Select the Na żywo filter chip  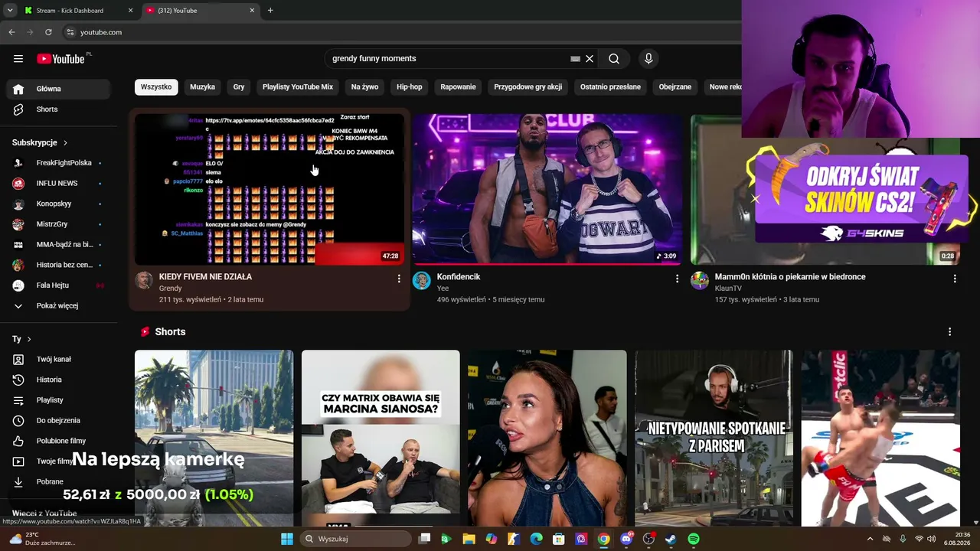(364, 87)
